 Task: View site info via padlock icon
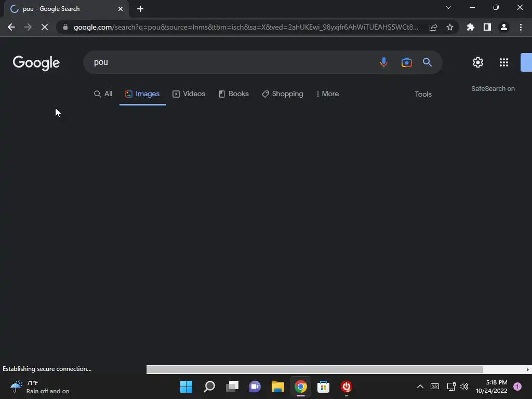click(x=65, y=27)
